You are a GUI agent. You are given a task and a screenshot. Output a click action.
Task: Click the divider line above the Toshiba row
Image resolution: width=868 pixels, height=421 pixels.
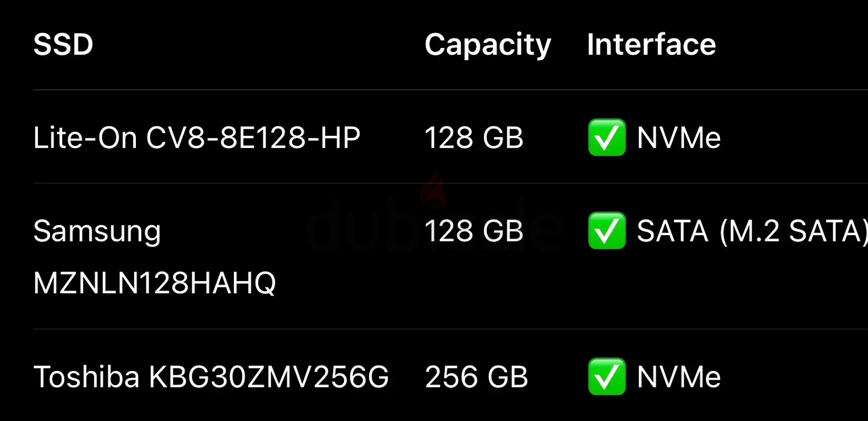click(450, 329)
